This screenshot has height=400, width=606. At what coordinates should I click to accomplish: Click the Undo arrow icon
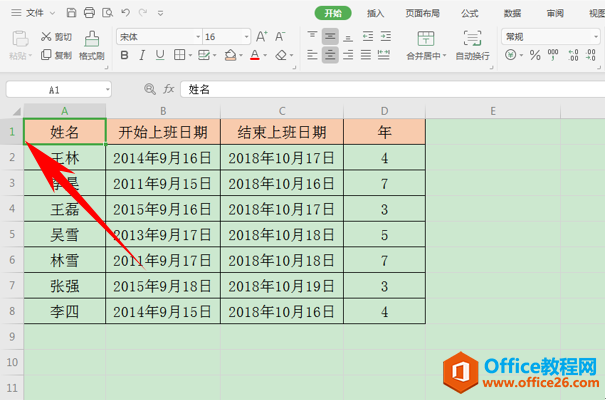pyautogui.click(x=125, y=13)
